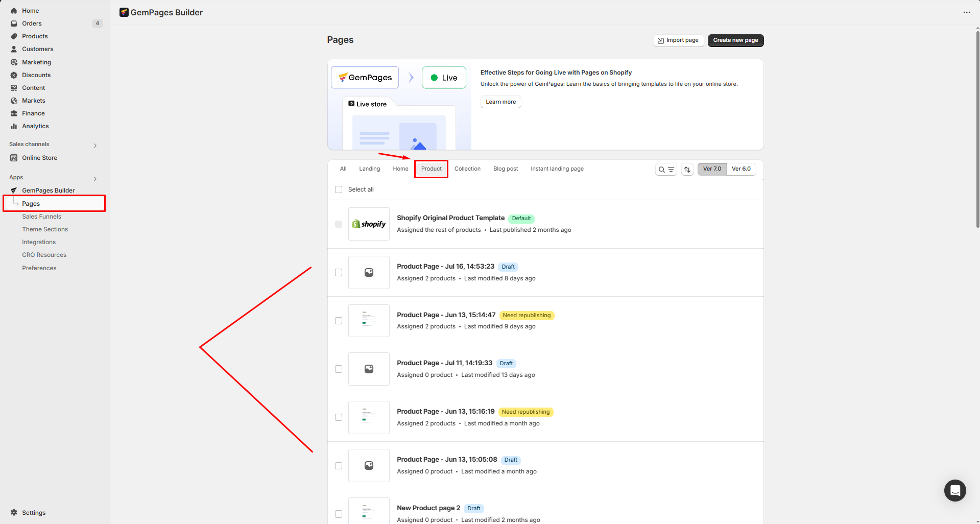Tick the Select all checkbox
The width and height of the screenshot is (980, 524).
339,189
